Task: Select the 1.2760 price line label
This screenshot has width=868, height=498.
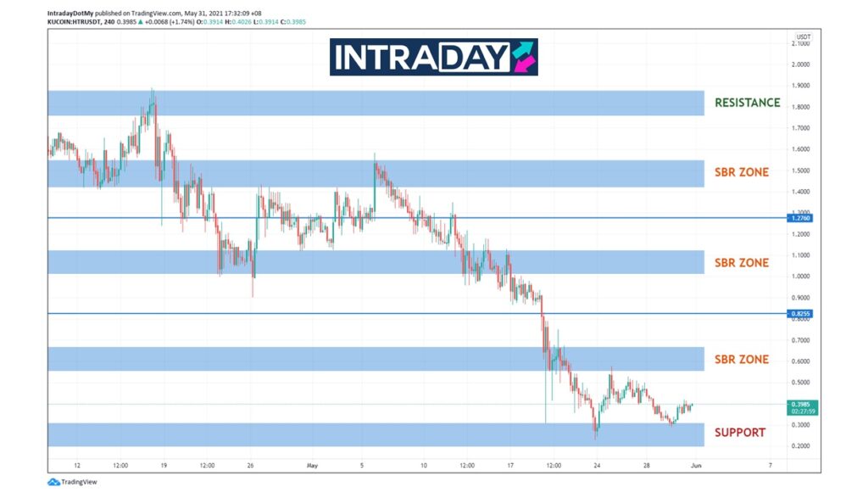Action: coord(801,218)
